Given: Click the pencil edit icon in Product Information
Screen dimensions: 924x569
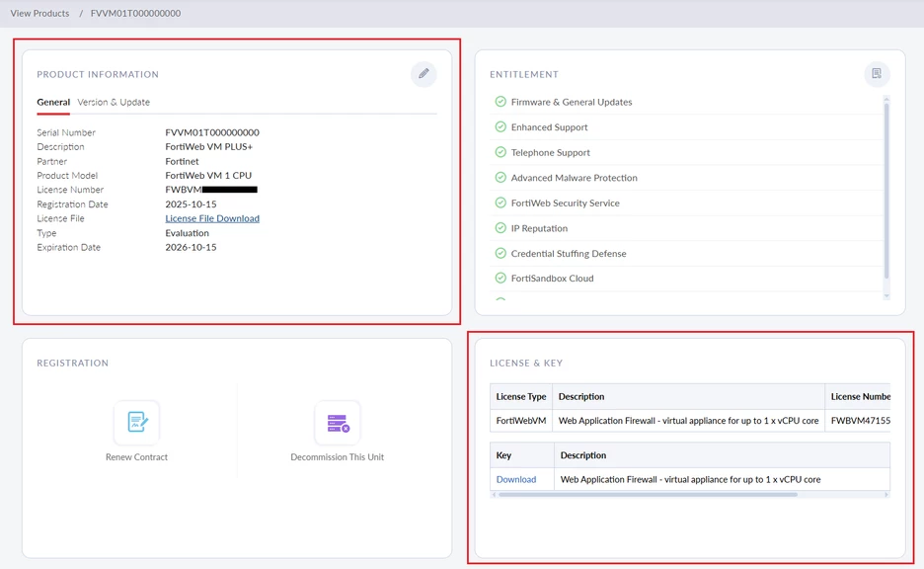Looking at the screenshot, I should [423, 74].
